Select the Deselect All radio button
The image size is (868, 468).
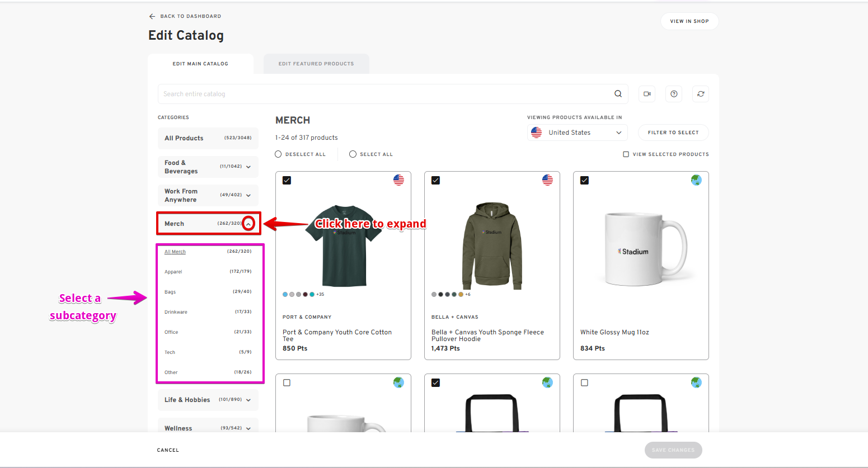coord(279,154)
